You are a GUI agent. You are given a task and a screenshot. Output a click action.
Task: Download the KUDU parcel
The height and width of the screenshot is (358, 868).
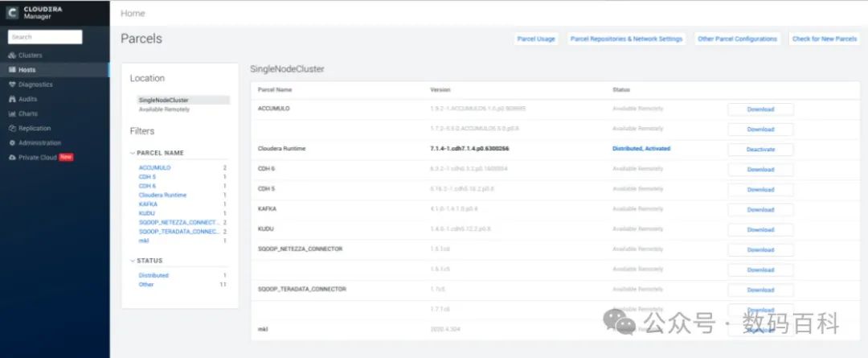(760, 230)
